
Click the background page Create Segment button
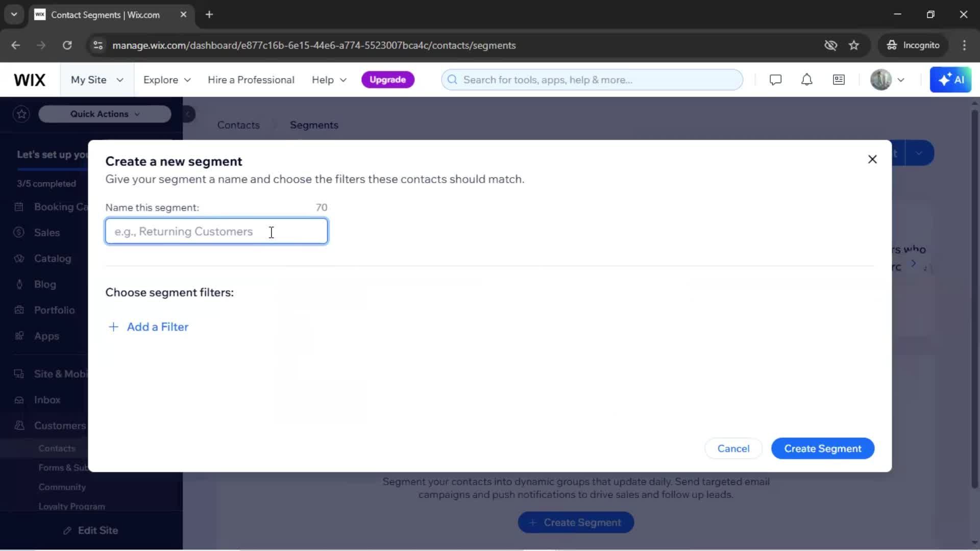click(576, 522)
